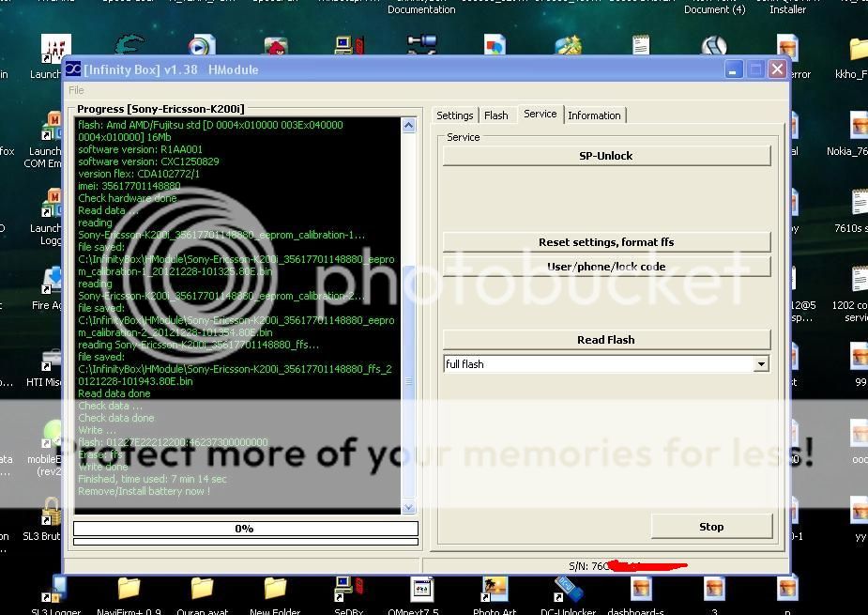
Task: Launch the SeDBx shortcut icon
Action: [x=349, y=590]
